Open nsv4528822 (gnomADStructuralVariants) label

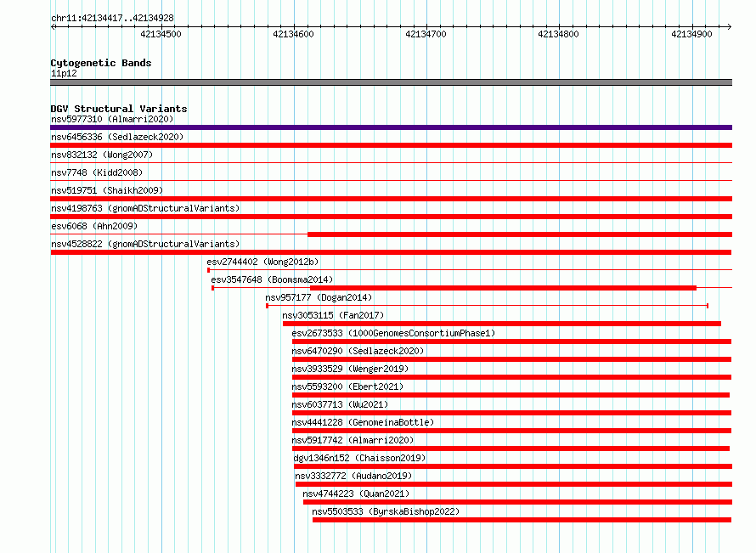(x=145, y=244)
